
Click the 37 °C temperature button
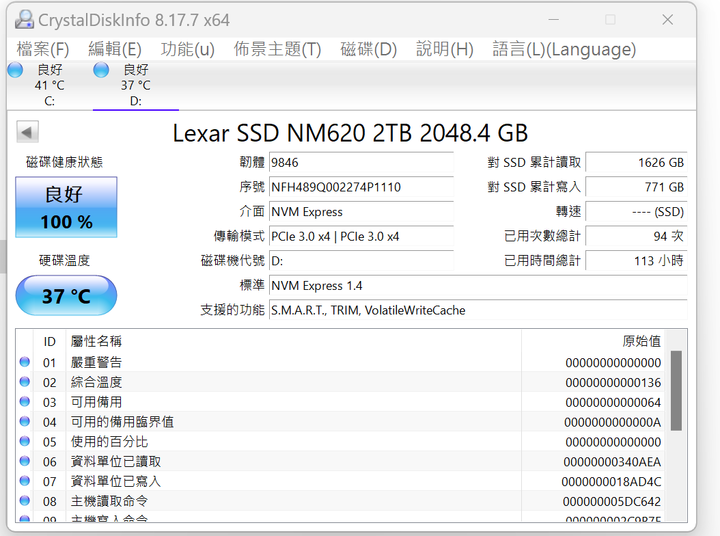[66, 295]
